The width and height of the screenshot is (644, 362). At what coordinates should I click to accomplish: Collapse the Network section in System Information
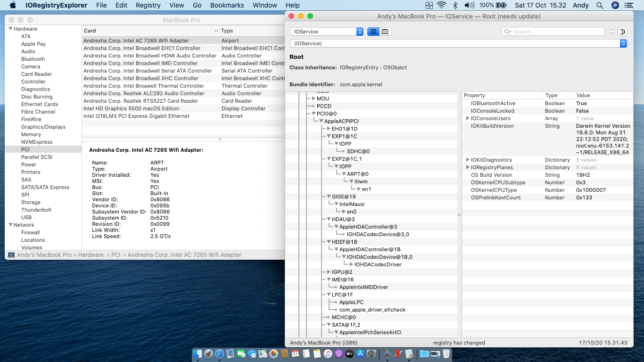pos(10,225)
